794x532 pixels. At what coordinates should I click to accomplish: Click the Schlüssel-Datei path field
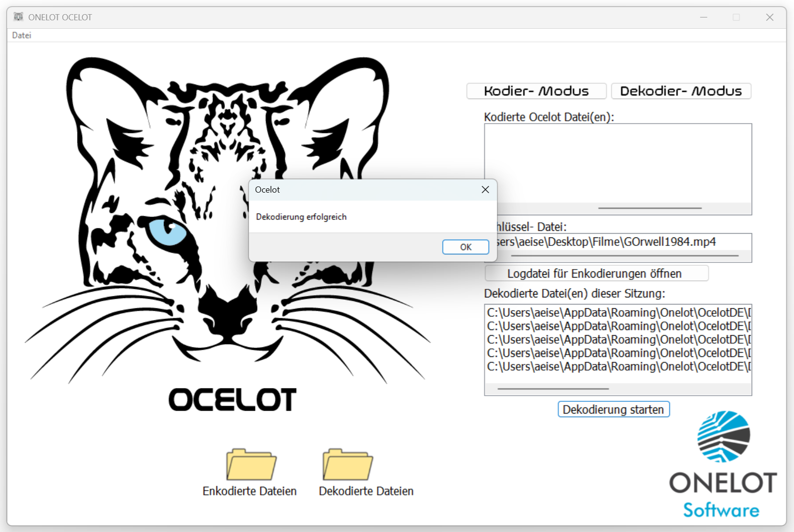(614, 242)
